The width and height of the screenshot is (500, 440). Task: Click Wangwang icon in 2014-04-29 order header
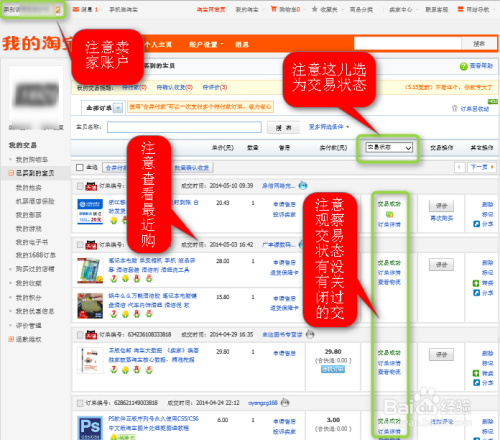tap(310, 334)
